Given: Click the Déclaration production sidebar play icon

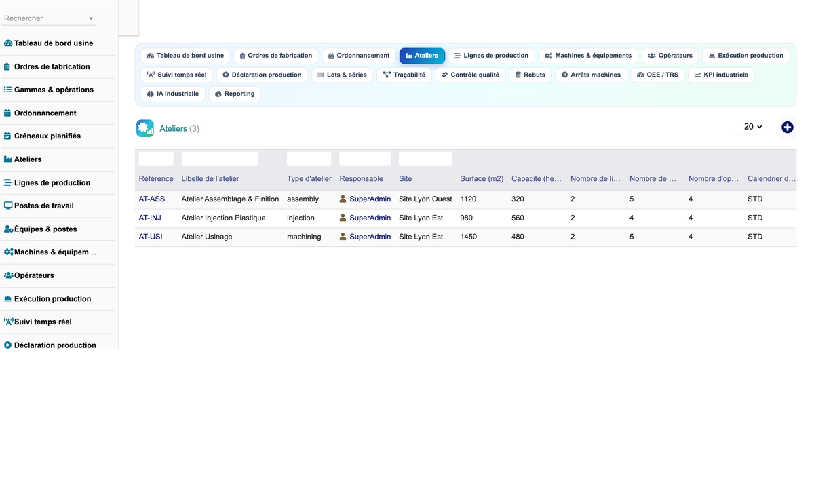Looking at the screenshot, I should pos(8,345).
